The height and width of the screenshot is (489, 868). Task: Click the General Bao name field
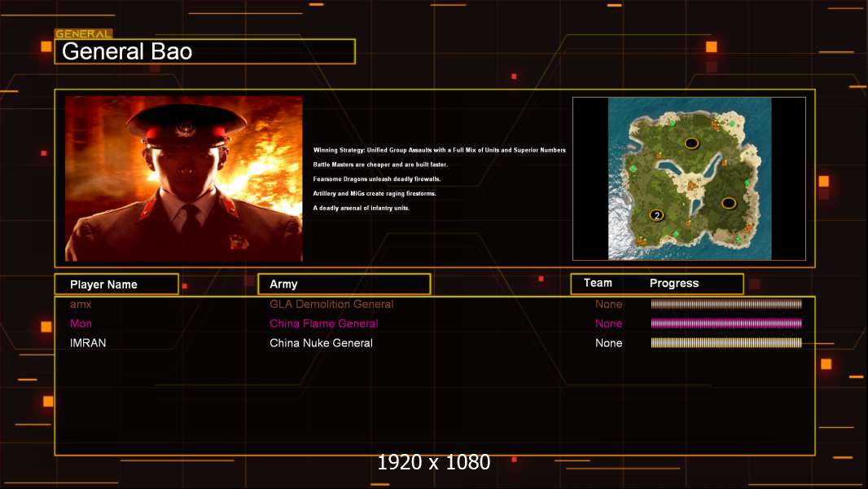[205, 51]
